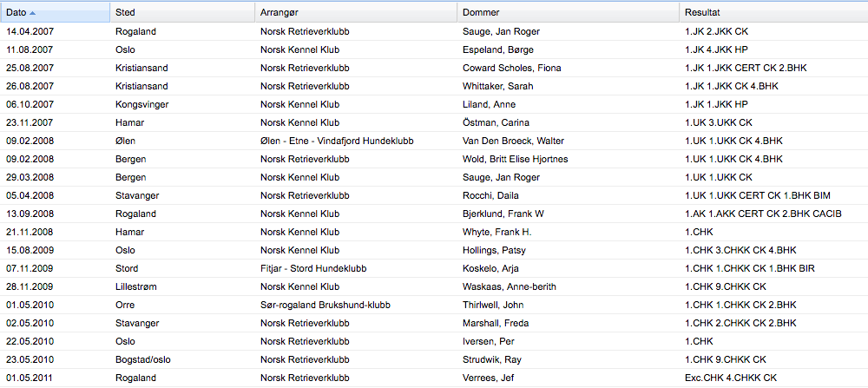Select the Sør-rogaland Brukshund-klubb row
Viewport: 868px width, 388px height.
coord(434,306)
